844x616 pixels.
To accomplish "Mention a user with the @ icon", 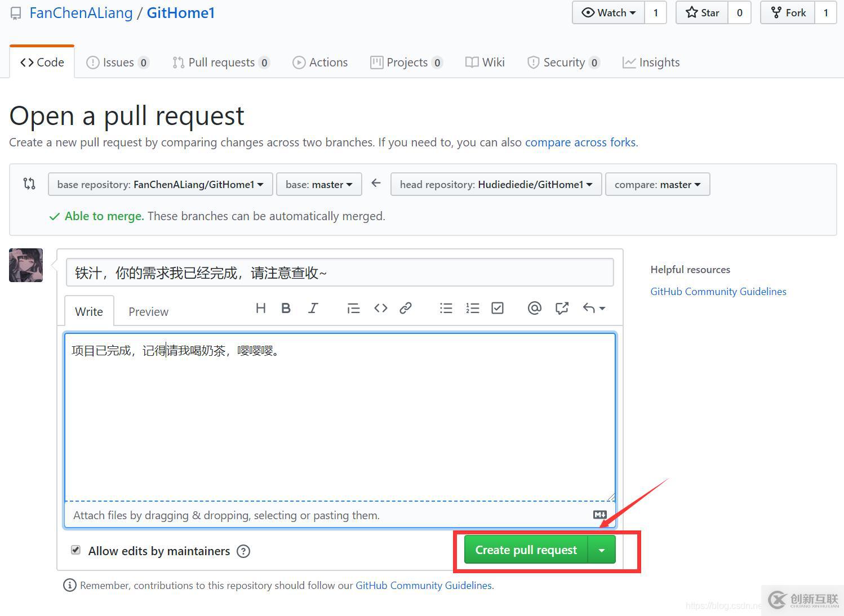I will click(534, 308).
